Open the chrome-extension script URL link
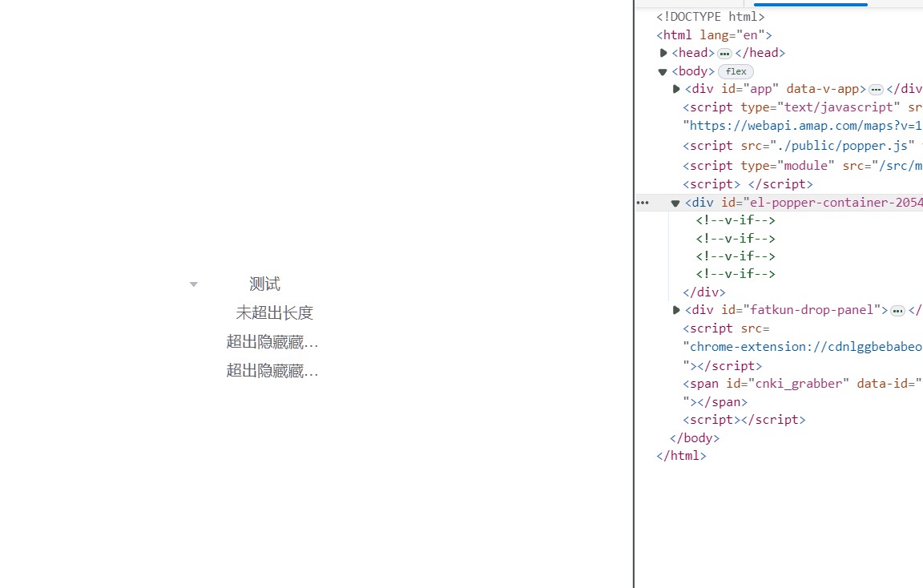The height and width of the screenshot is (588, 923). click(806, 347)
